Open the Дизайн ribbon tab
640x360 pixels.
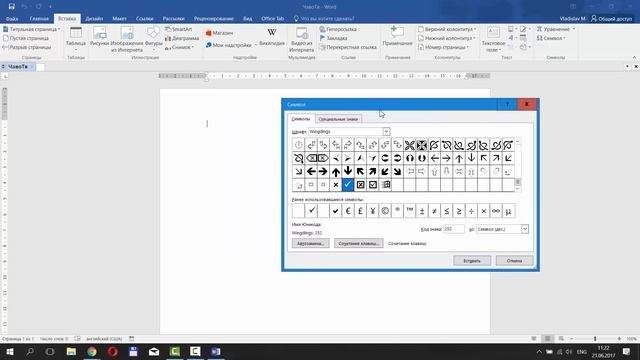tap(94, 18)
